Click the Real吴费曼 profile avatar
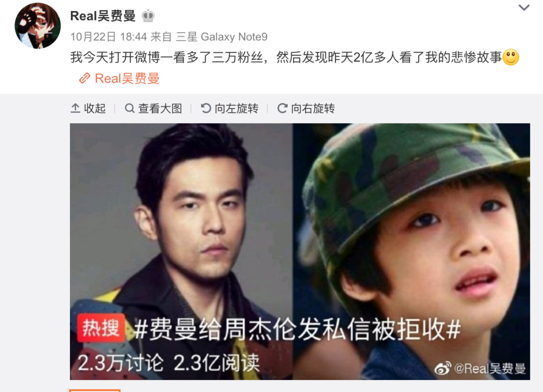 click(x=37, y=26)
